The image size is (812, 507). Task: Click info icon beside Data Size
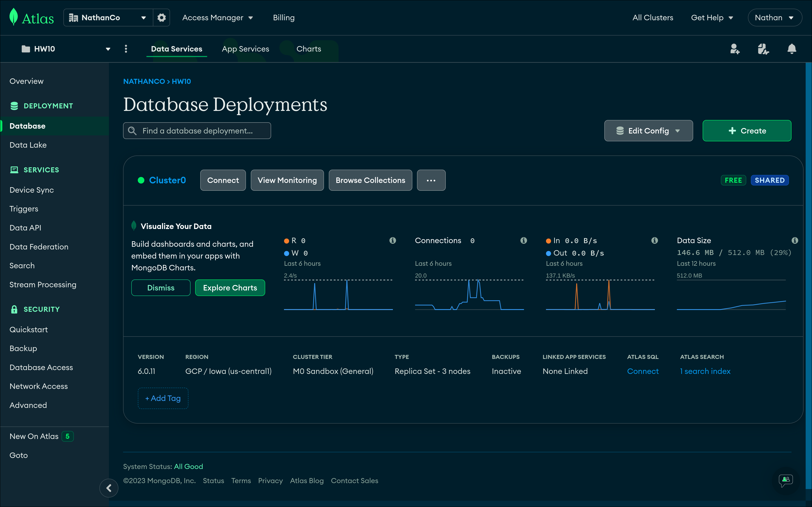coord(794,240)
